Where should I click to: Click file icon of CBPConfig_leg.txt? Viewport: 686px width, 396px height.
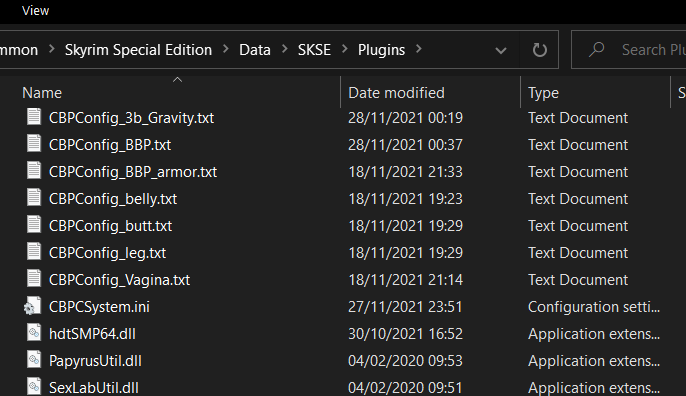pos(34,252)
